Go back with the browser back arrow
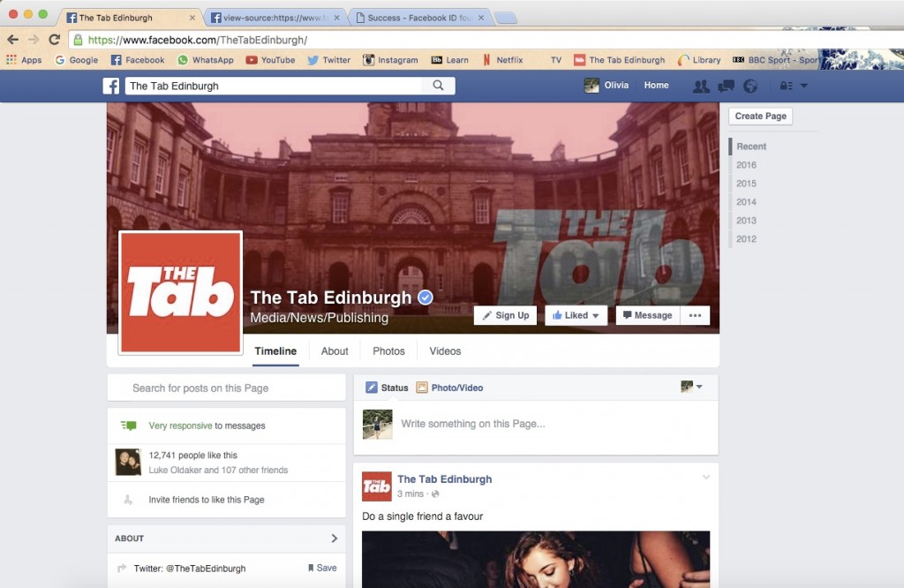The image size is (904, 588). (12, 39)
